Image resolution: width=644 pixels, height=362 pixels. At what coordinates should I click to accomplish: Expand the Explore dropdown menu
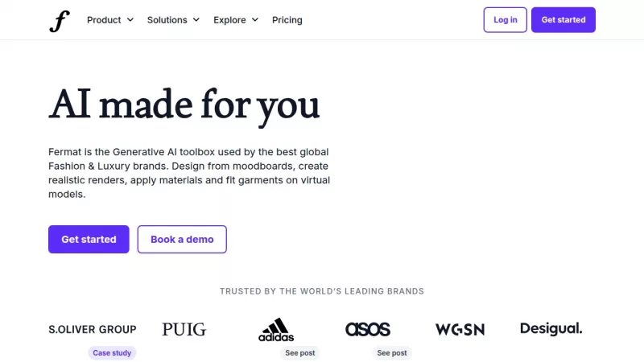tap(236, 20)
